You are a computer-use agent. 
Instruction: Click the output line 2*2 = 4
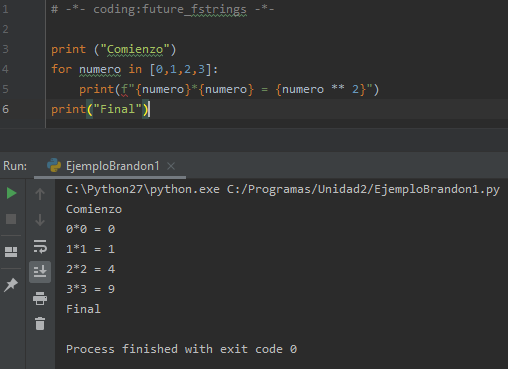click(90, 269)
